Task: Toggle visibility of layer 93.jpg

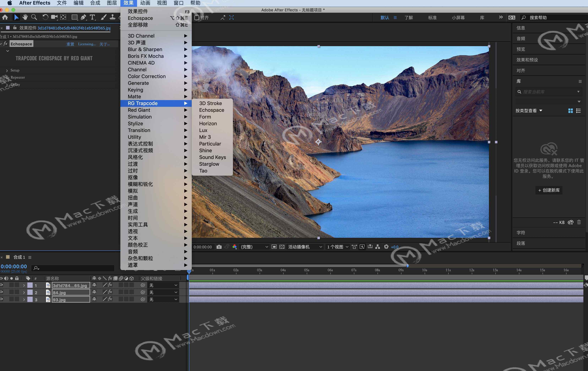Action: coord(1,299)
